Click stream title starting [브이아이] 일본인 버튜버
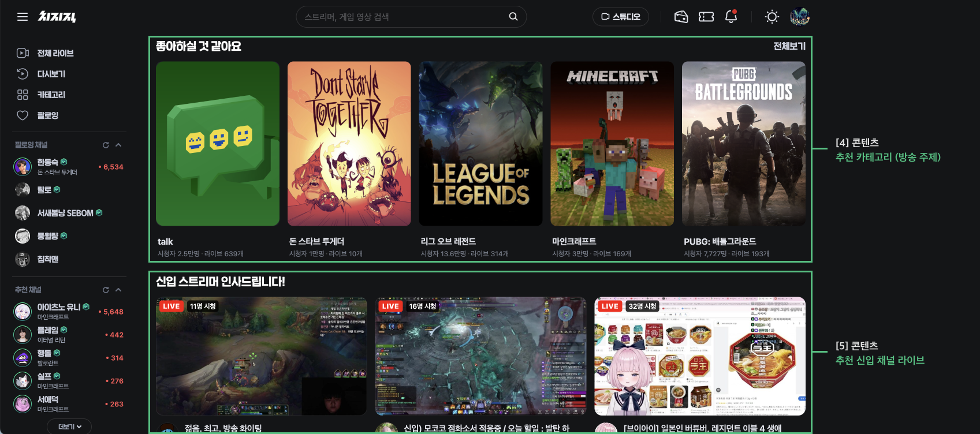Screen dimensions: 980x434 [703, 428]
